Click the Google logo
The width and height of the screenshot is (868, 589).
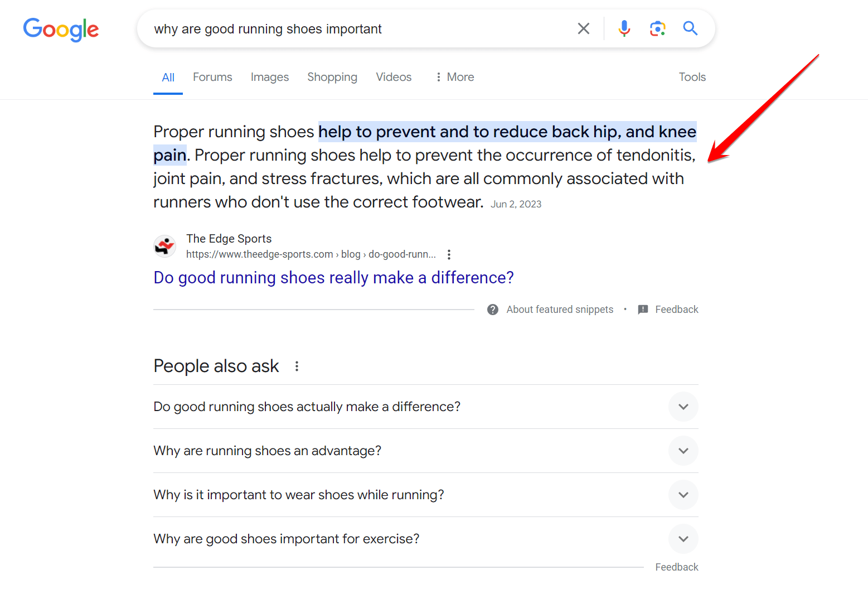click(x=61, y=29)
